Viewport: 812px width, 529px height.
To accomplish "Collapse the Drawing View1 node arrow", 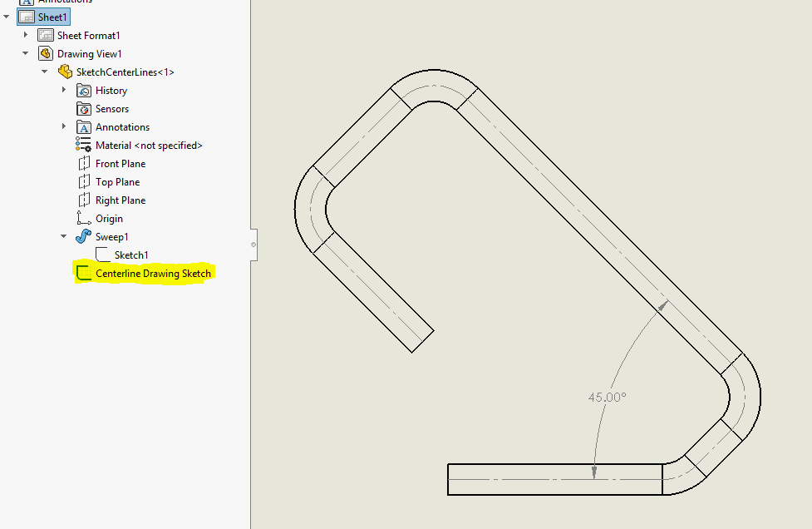I will (x=26, y=54).
